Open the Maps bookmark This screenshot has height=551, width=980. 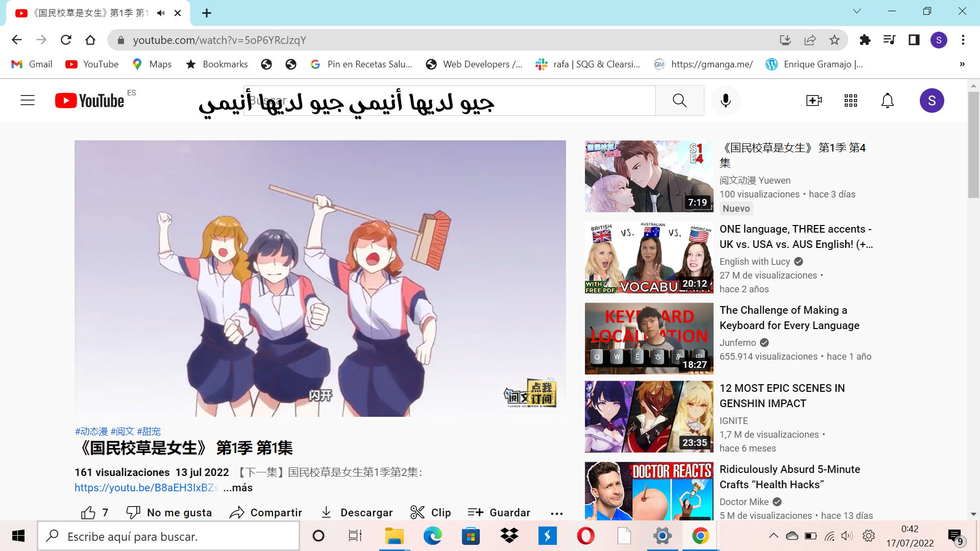[152, 64]
